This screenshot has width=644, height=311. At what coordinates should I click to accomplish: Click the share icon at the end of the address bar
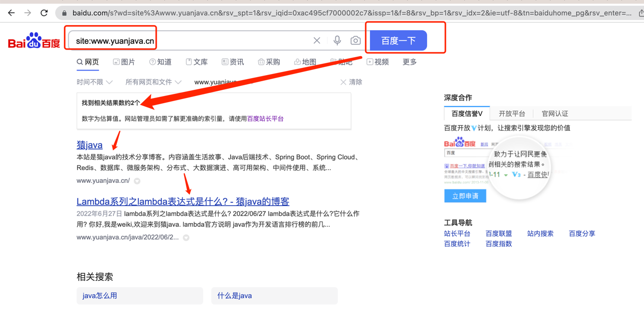tap(641, 13)
